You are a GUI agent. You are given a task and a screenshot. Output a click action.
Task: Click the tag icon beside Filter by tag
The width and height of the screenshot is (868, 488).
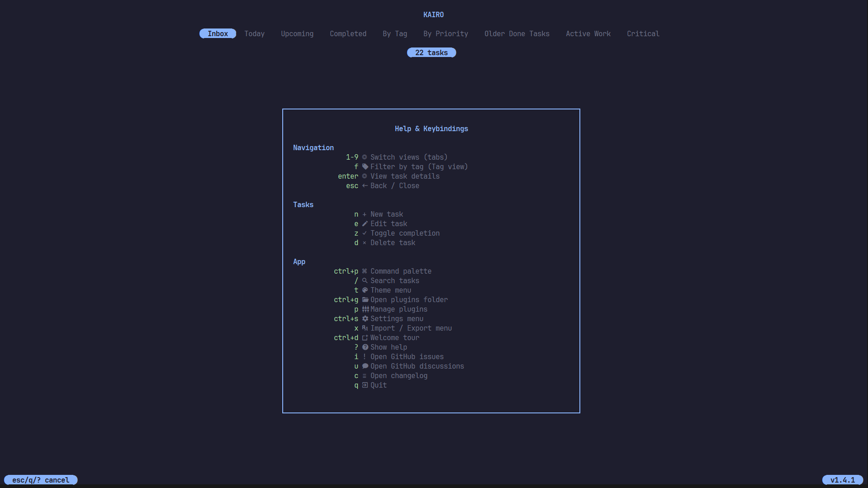click(x=365, y=167)
